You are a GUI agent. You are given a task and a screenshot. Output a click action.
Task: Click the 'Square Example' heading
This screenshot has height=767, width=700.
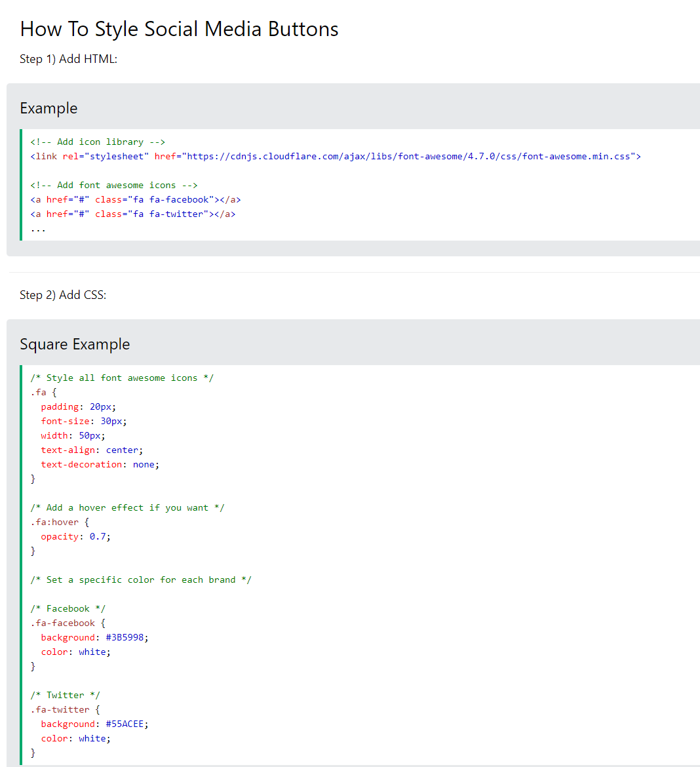(75, 344)
